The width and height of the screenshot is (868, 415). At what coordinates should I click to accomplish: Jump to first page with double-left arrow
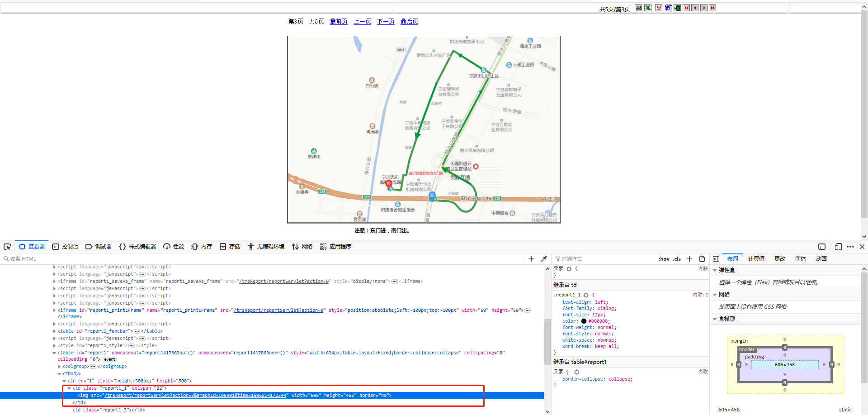coord(686,8)
